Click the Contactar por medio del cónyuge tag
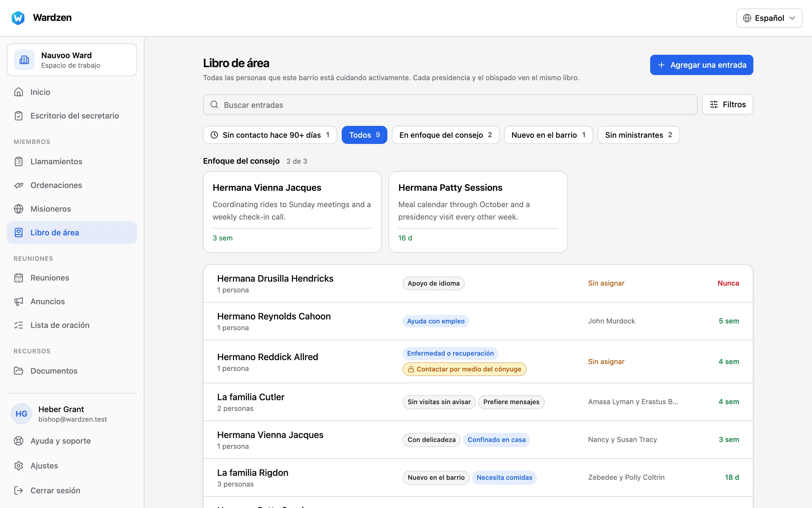The height and width of the screenshot is (508, 812). click(x=464, y=369)
